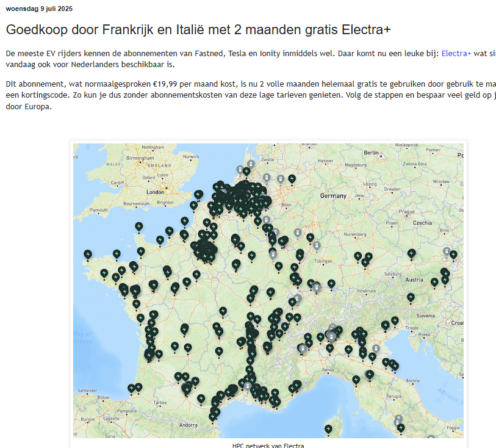496x448 pixels.
Task: Click the grey charger pin beside Zwolle
Action: (x=251, y=164)
